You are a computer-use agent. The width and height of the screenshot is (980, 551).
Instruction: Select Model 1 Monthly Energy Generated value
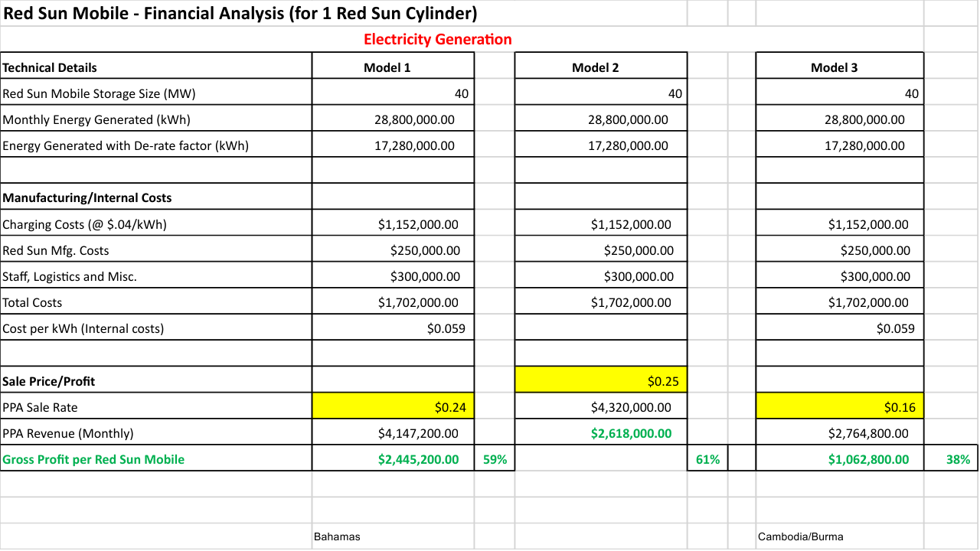394,119
